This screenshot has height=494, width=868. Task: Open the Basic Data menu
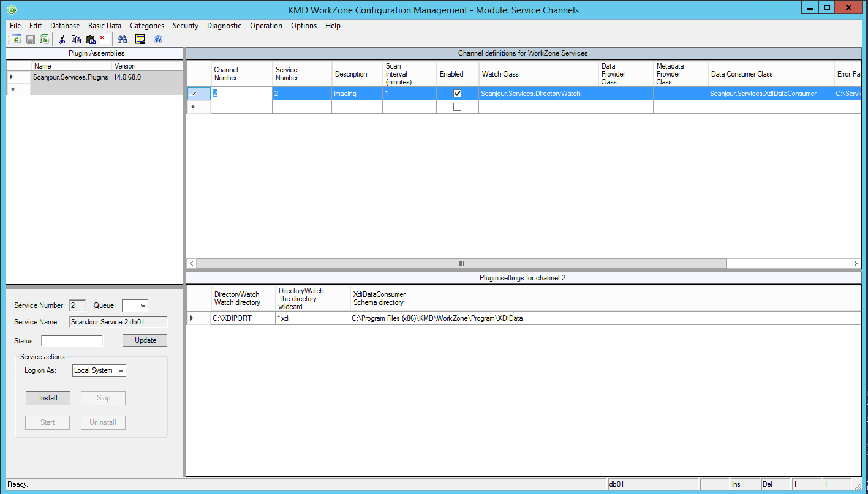105,26
